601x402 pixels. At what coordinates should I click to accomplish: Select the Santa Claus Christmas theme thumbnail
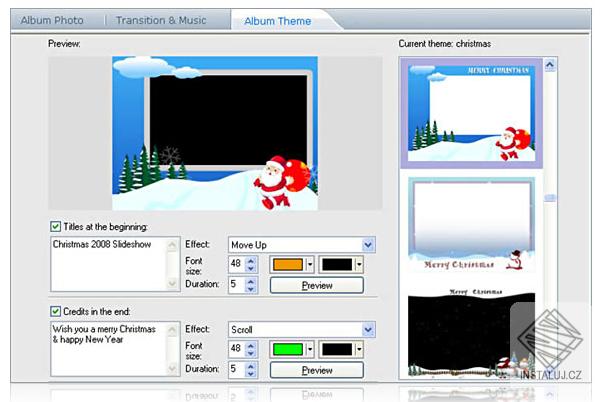tap(471, 113)
